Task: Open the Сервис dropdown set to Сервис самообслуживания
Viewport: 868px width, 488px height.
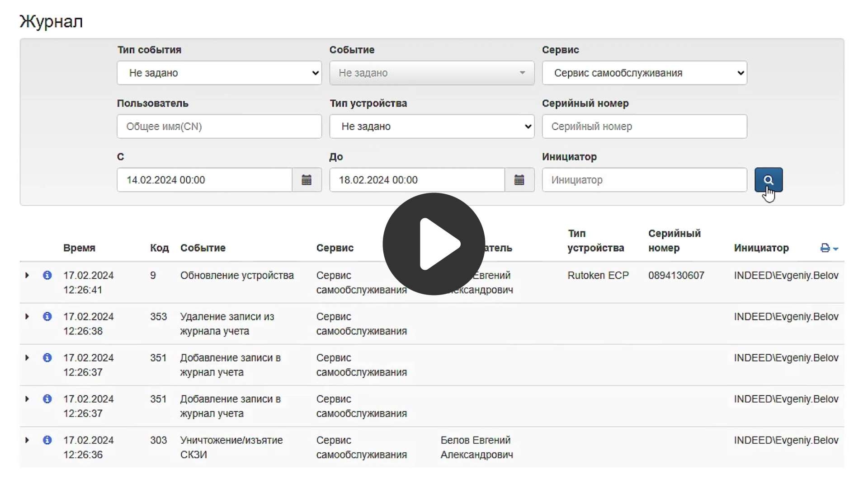Action: click(644, 73)
